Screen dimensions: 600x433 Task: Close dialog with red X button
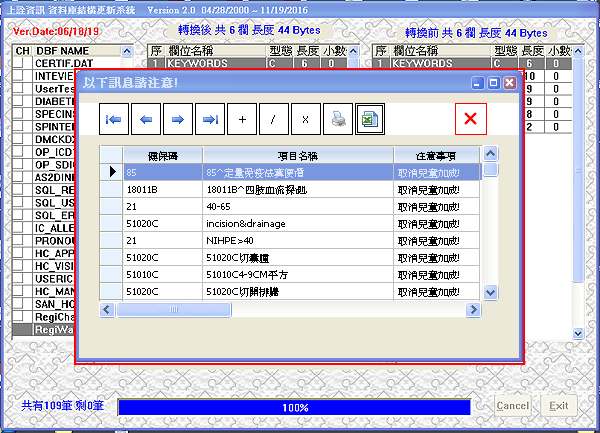coord(470,119)
